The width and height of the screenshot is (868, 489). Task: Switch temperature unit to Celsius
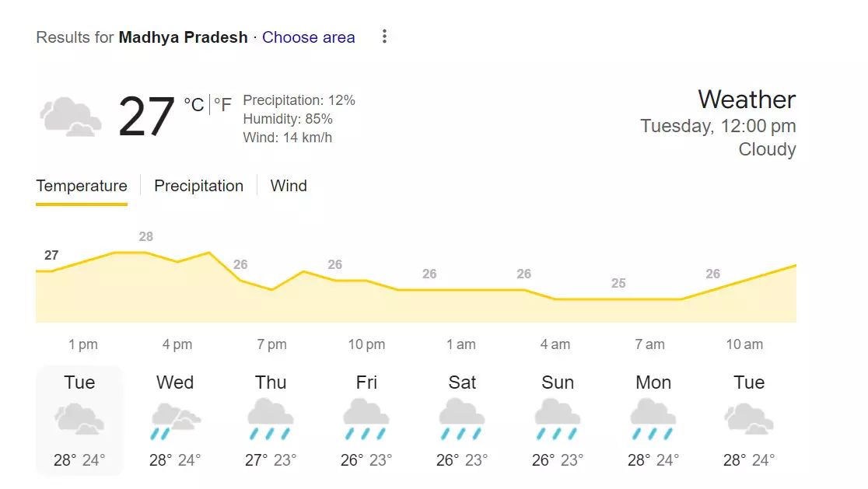click(x=194, y=105)
